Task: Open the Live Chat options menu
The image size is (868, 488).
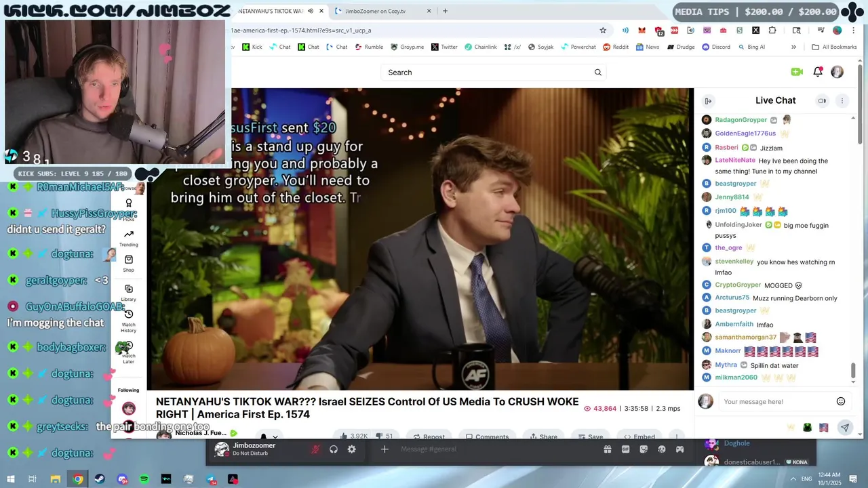Action: [x=842, y=101]
